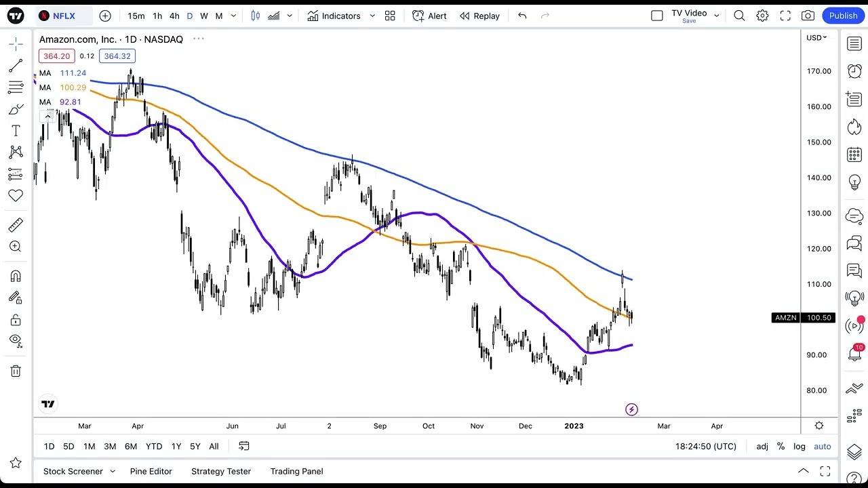The height and width of the screenshot is (488, 868).
Task: Collapse the indicator legend arrow
Action: (x=47, y=117)
